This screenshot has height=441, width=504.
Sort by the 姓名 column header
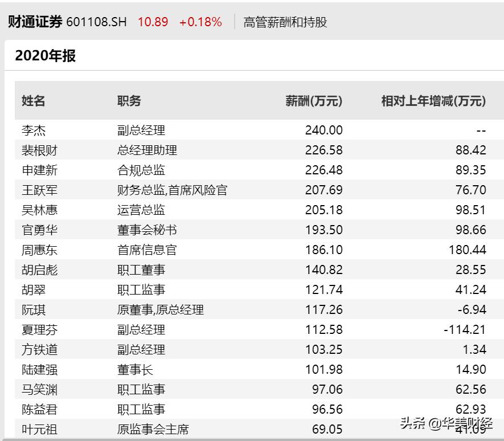point(34,101)
